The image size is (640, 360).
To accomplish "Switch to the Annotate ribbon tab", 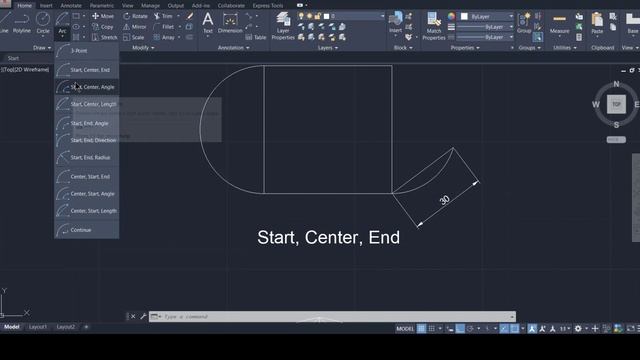I will point(71,6).
